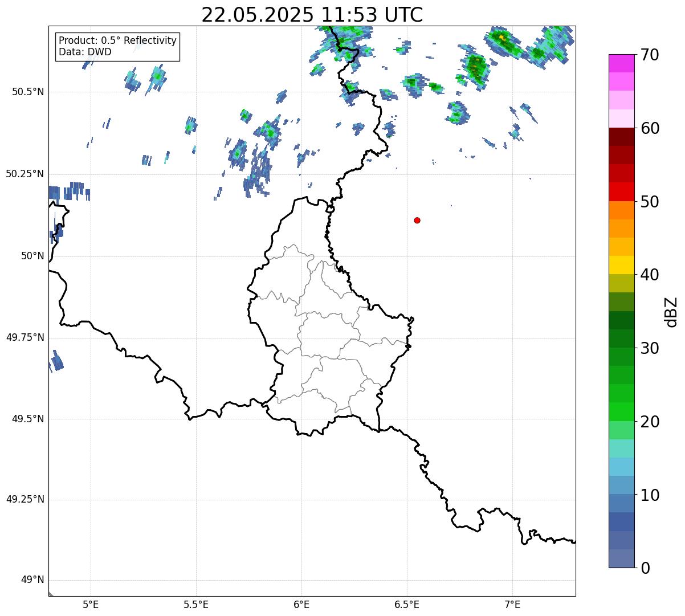Screen dimensions: 685x616
Task: Click the 6°E longitude label
Action: pyautogui.click(x=301, y=604)
